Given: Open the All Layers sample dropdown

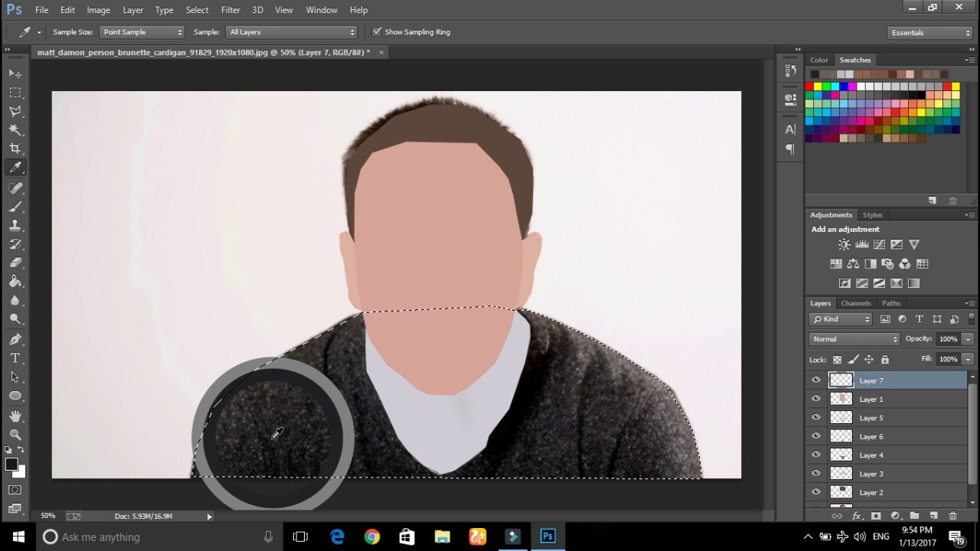Looking at the screenshot, I should point(291,31).
